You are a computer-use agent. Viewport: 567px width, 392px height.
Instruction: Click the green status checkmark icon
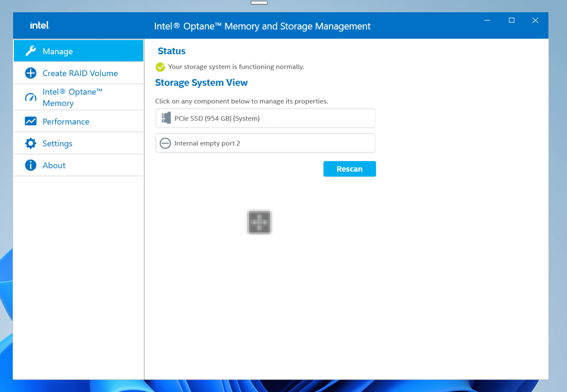tap(160, 67)
